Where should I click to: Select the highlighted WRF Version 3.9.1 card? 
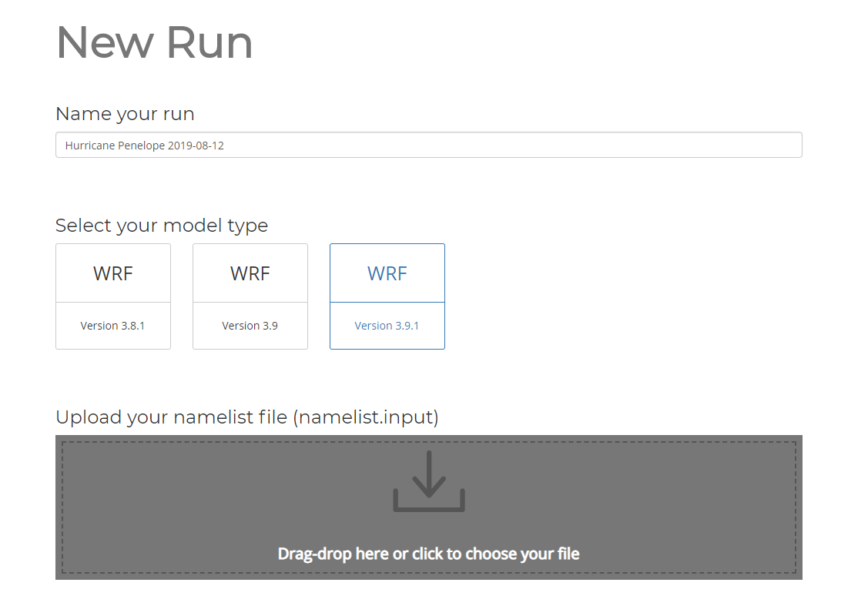click(387, 296)
